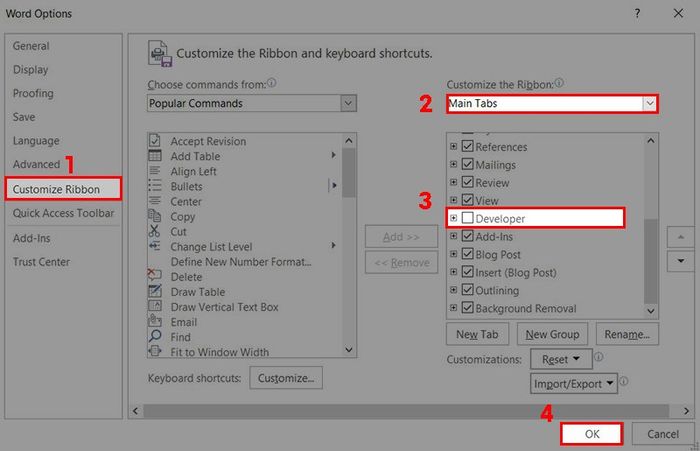Click the Add Table grid icon
The image size is (700, 451).
(154, 156)
